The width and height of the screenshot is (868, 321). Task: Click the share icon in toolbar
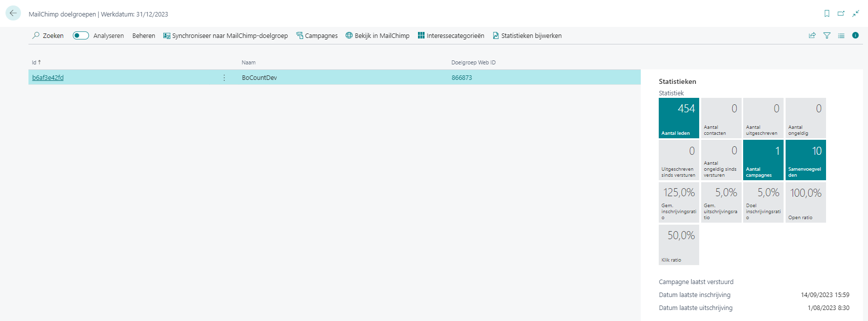click(x=812, y=35)
